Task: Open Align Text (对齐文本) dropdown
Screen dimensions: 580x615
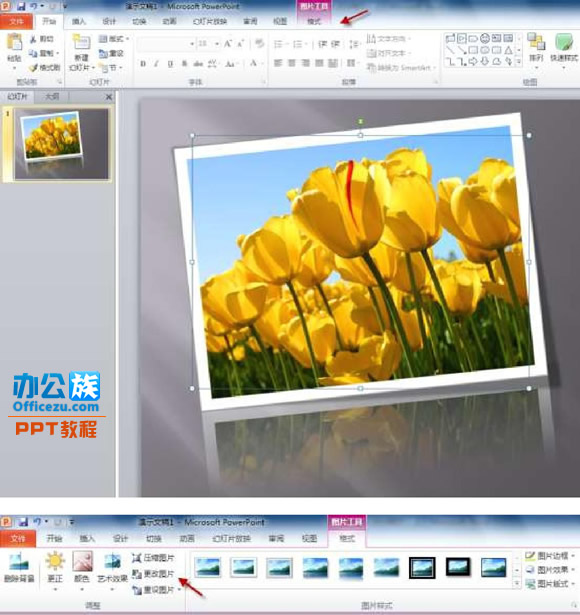Action: click(389, 53)
